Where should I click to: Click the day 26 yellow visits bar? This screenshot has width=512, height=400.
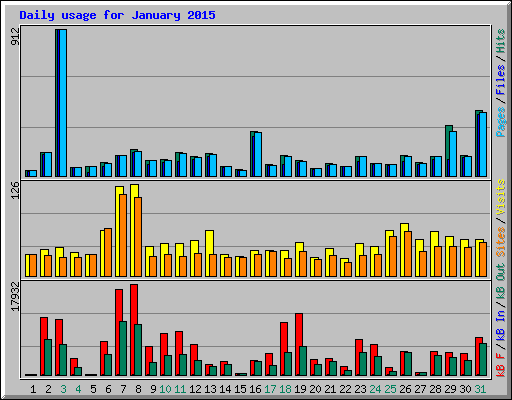click(404, 250)
